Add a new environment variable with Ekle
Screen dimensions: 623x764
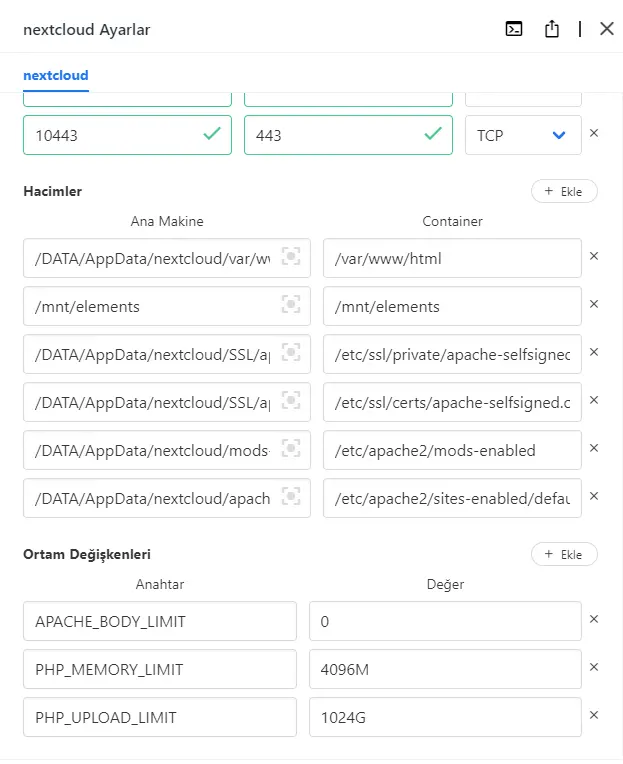564,554
